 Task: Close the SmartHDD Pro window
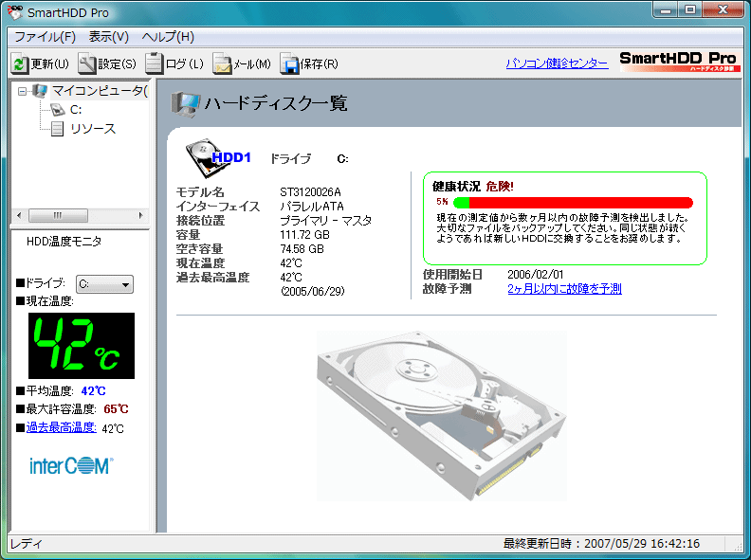coord(723,9)
